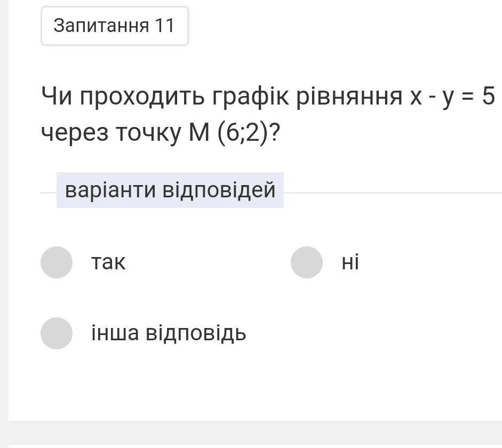Click the 'варіанти відповідей' section label

click(x=170, y=190)
